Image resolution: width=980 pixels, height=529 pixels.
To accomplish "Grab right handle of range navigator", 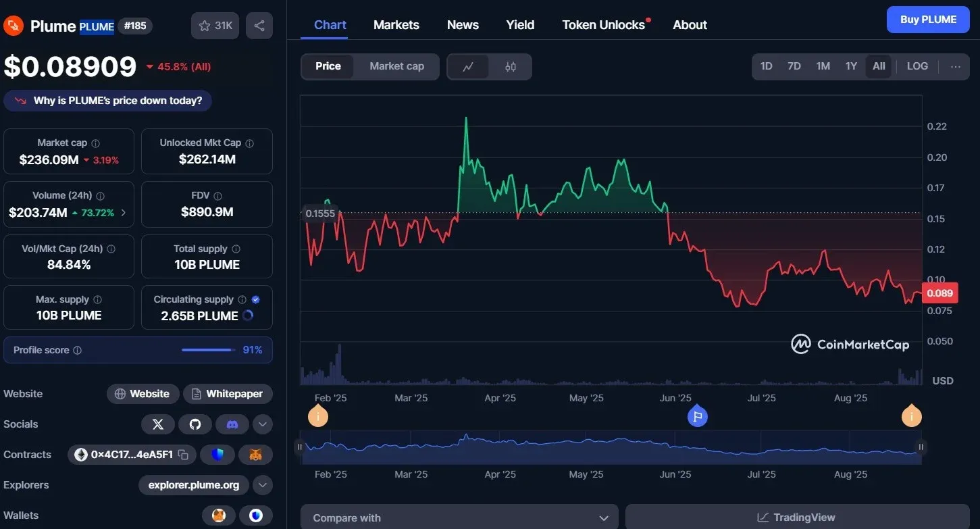I will [x=920, y=447].
